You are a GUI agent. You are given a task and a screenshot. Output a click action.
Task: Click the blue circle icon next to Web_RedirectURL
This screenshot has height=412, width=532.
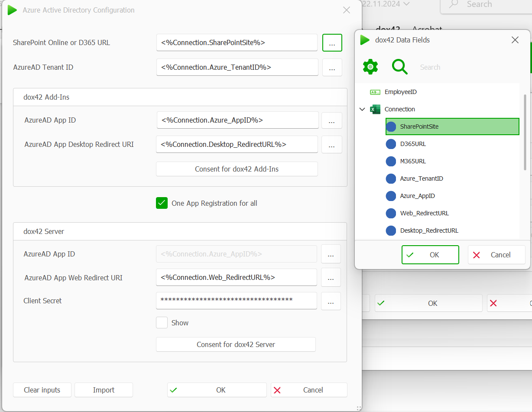point(391,213)
